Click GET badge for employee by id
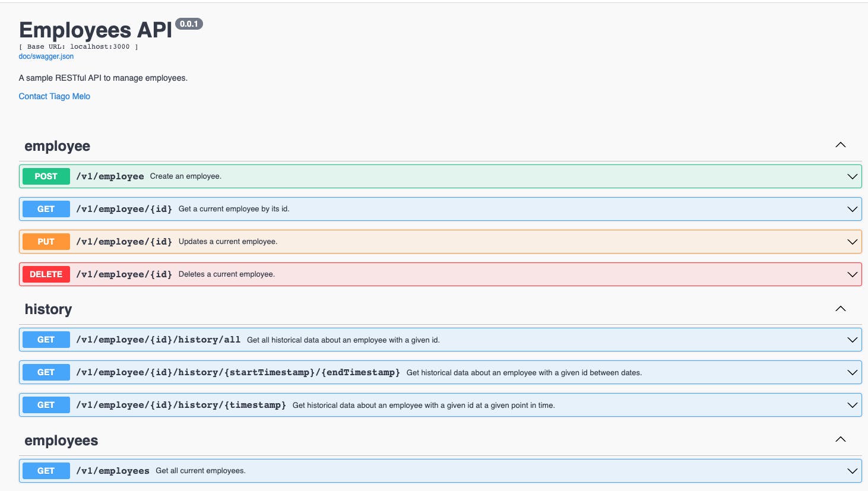Viewport: 868px width, 491px height. 46,209
